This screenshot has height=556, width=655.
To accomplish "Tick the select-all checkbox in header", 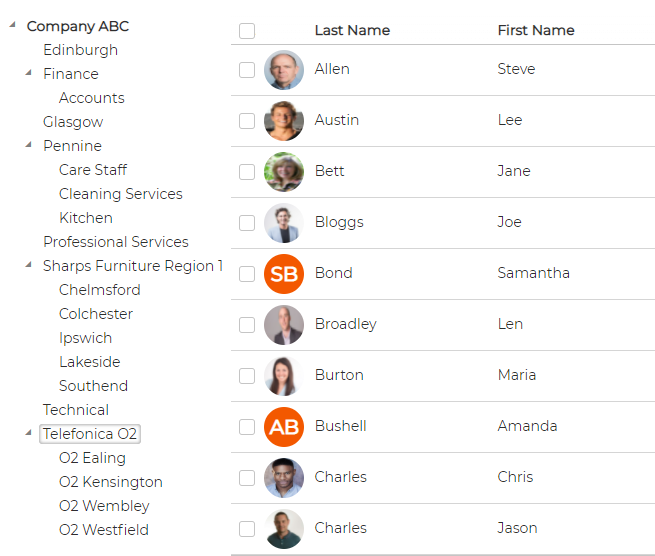I will 247,30.
